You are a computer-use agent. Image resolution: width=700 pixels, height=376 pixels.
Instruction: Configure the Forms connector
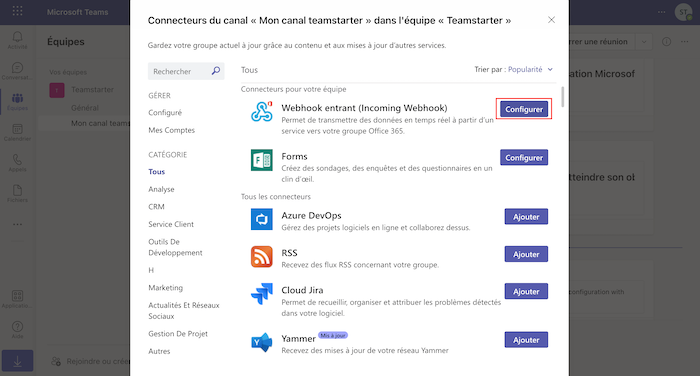pos(524,158)
